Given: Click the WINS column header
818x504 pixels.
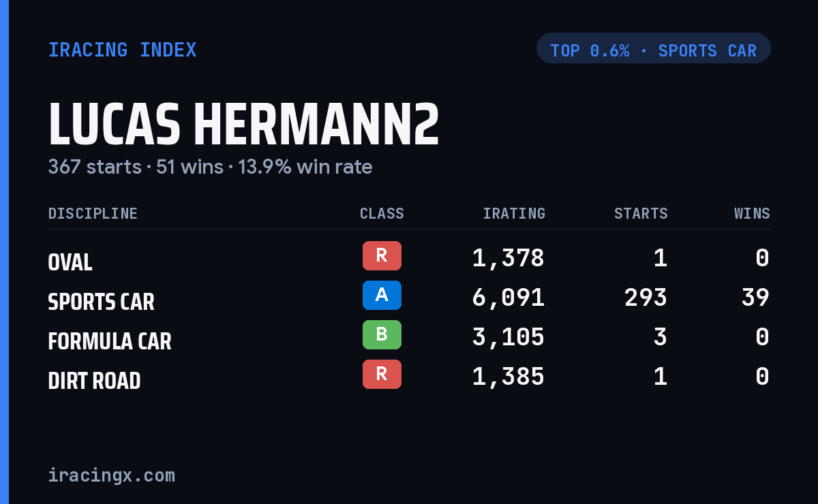Looking at the screenshot, I should coord(752,213).
